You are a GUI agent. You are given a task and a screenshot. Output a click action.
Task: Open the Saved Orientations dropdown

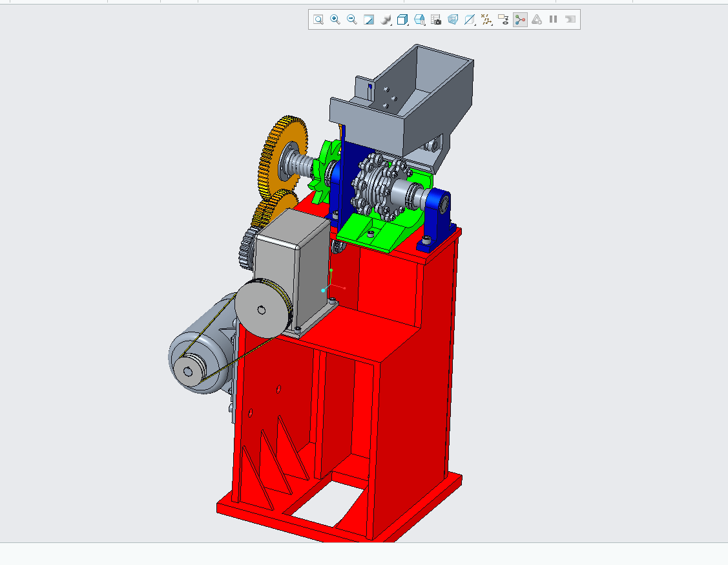419,19
